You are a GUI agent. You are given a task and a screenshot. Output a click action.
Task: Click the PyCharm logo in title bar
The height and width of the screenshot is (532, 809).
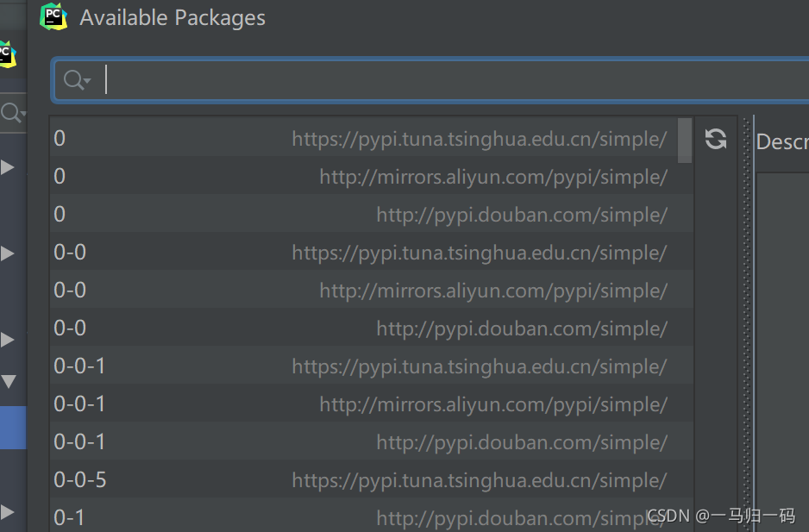[53, 17]
